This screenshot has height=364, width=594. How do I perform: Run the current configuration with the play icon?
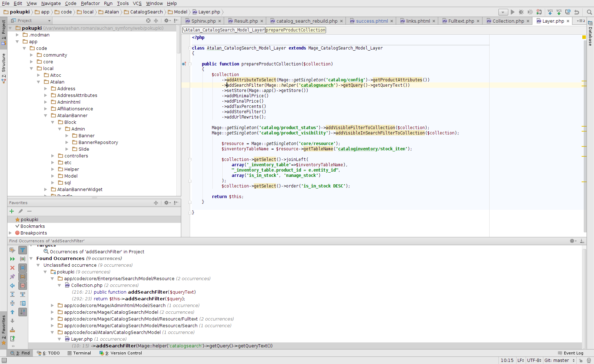(x=512, y=12)
